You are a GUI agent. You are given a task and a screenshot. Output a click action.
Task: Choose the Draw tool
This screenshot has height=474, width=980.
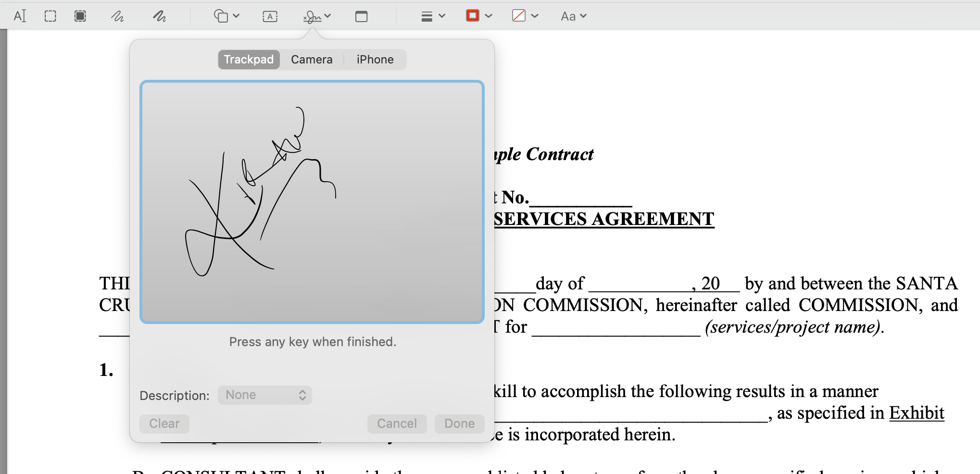click(159, 16)
